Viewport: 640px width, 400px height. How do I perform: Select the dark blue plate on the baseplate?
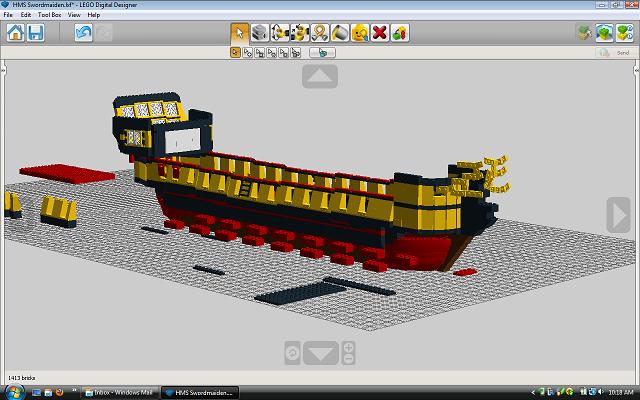[x=301, y=293]
